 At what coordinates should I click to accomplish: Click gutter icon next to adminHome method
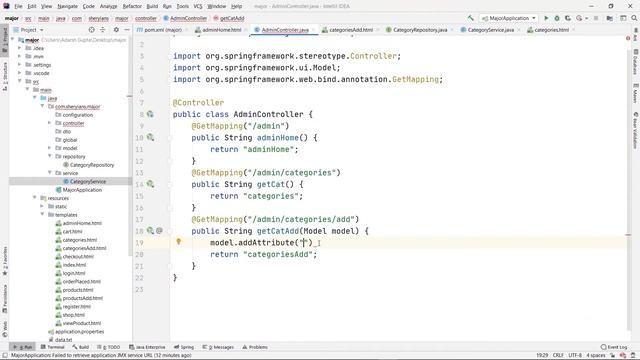(x=150, y=138)
